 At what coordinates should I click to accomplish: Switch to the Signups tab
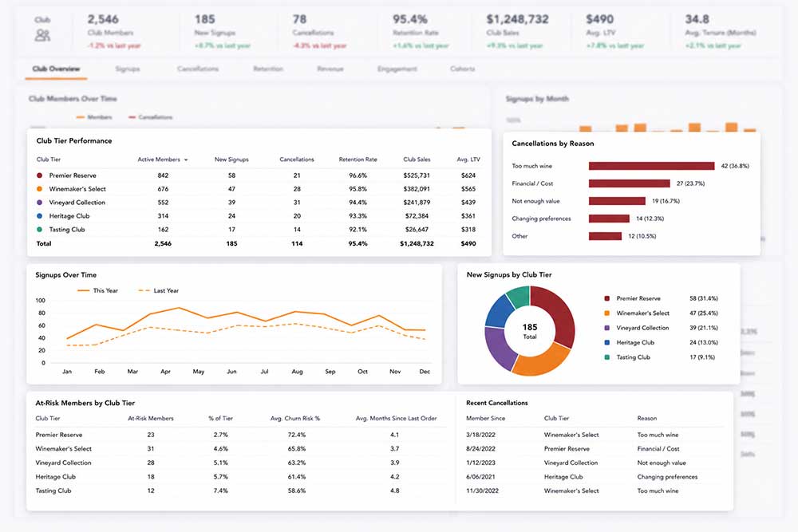pyautogui.click(x=127, y=69)
